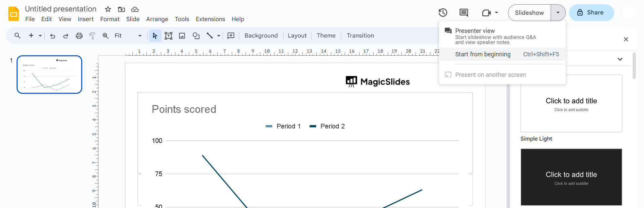Viewport: 644px width, 208px height.
Task: Click the Undo arrow icon
Action: [x=53, y=36]
